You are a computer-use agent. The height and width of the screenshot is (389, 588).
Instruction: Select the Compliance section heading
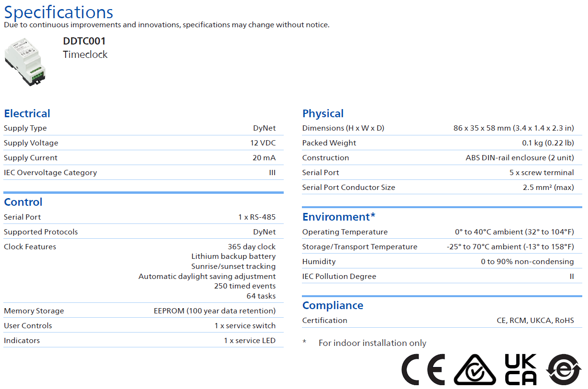coord(333,305)
